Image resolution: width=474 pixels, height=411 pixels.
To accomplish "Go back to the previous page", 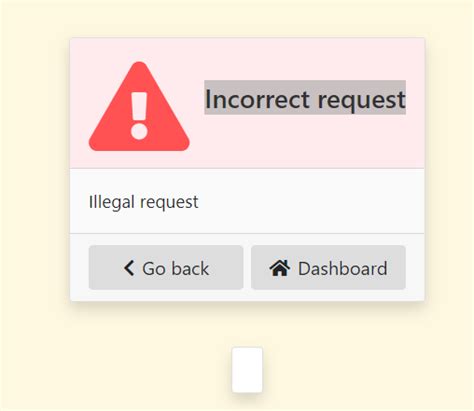I will [x=166, y=268].
